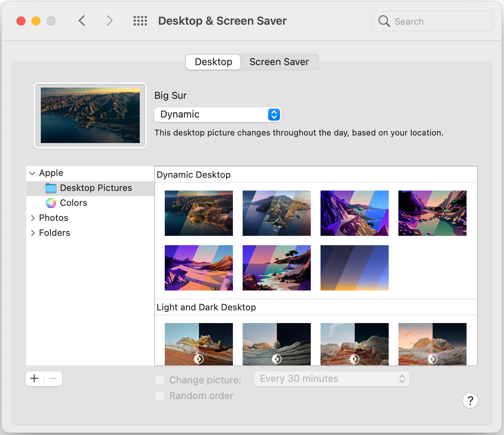Open the Dynamic appearance dropdown
Viewport: 504px width, 435px height.
(x=218, y=115)
